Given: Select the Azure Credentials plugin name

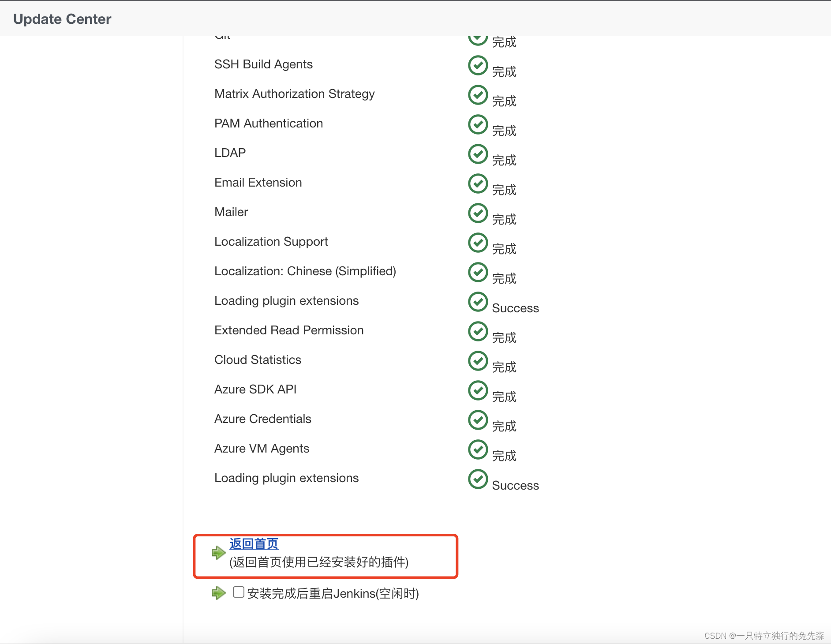Looking at the screenshot, I should coord(263,419).
